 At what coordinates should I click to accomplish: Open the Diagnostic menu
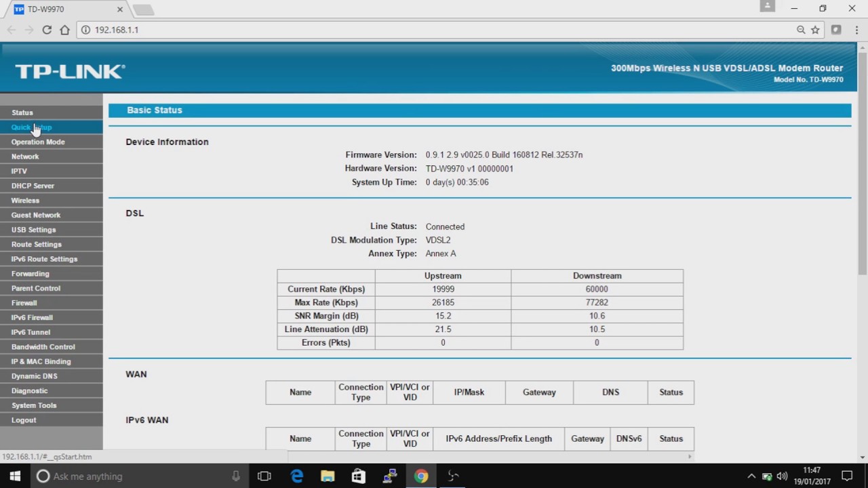tap(52, 390)
